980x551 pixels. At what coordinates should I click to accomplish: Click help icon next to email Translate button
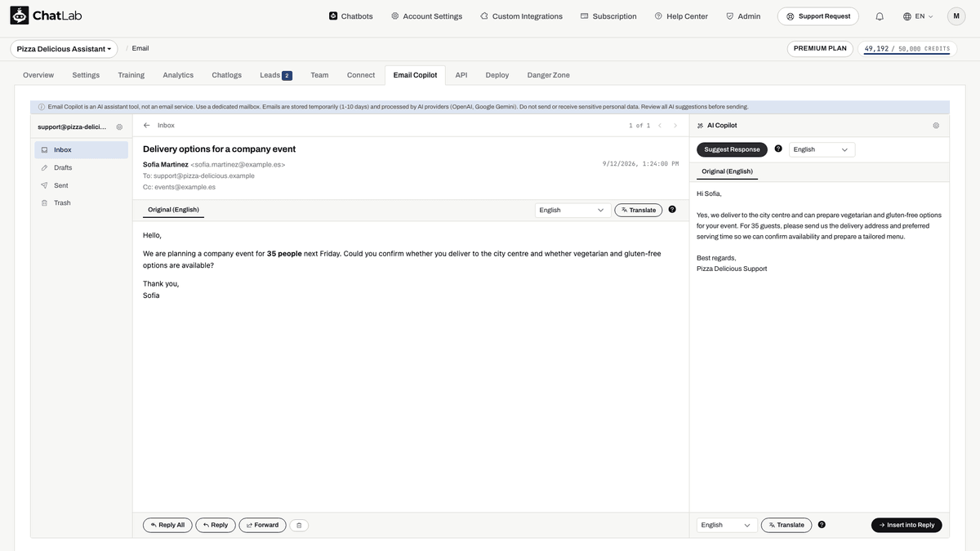point(672,209)
